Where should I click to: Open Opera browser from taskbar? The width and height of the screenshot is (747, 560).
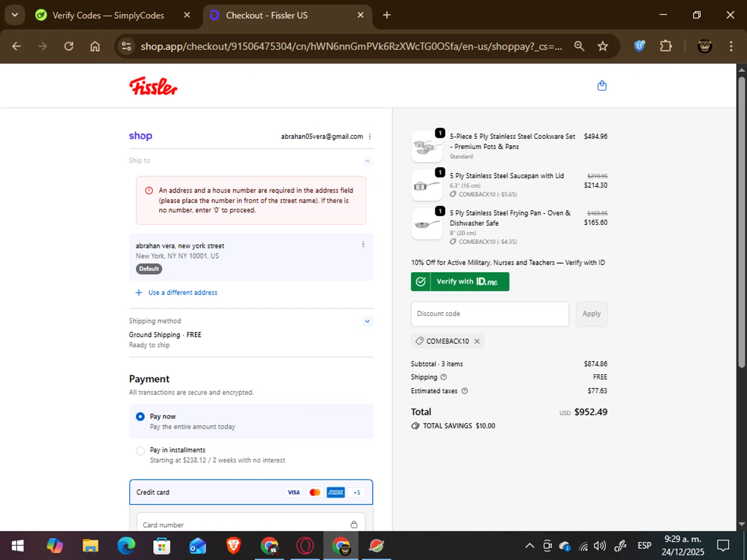coord(305,546)
